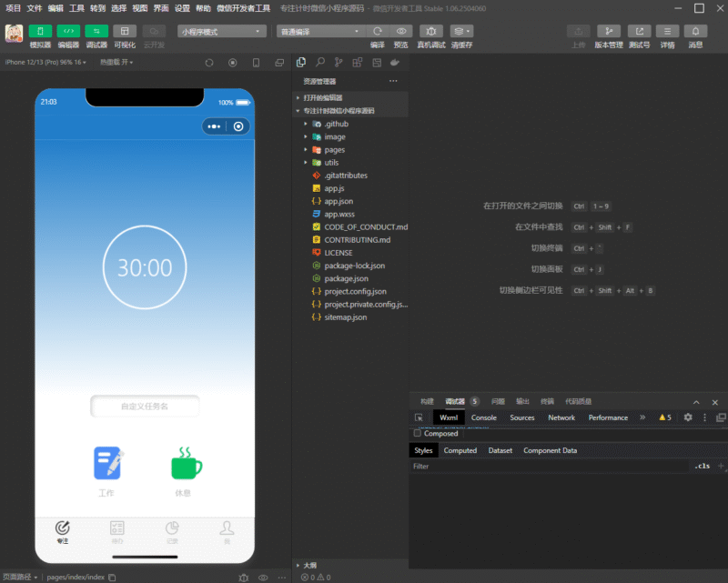Open 版本管理 version control
Image resolution: width=728 pixels, height=583 pixels.
[x=609, y=31]
